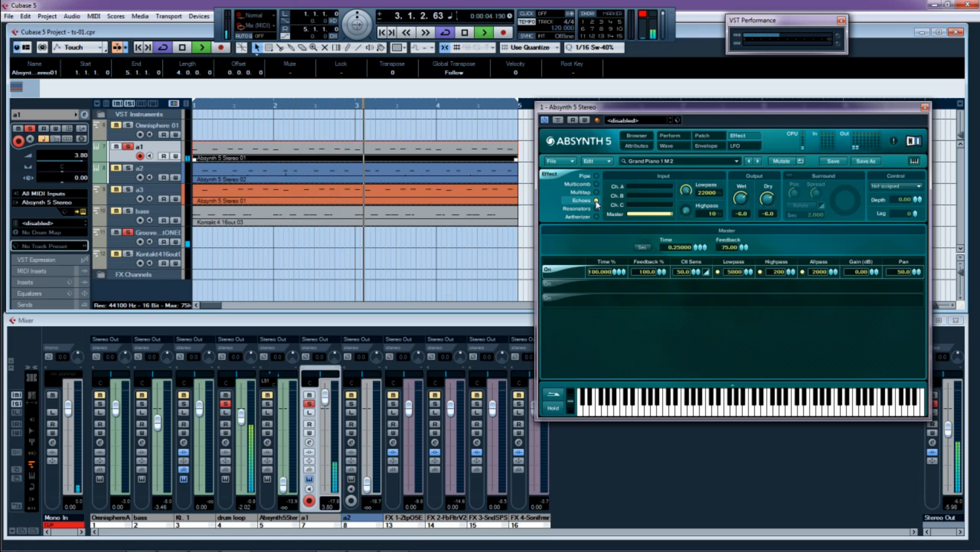Viewport: 980px width, 552px height.
Task: Open the No Track Preset selector
Action: (x=50, y=246)
